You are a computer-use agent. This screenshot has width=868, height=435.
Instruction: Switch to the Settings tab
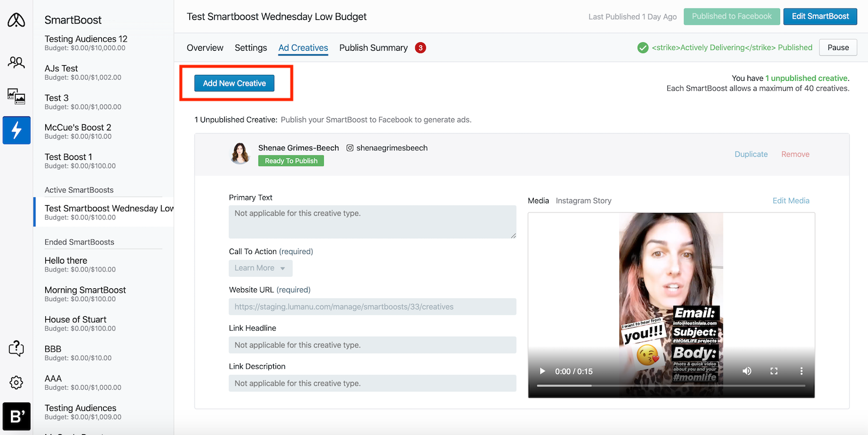point(251,48)
